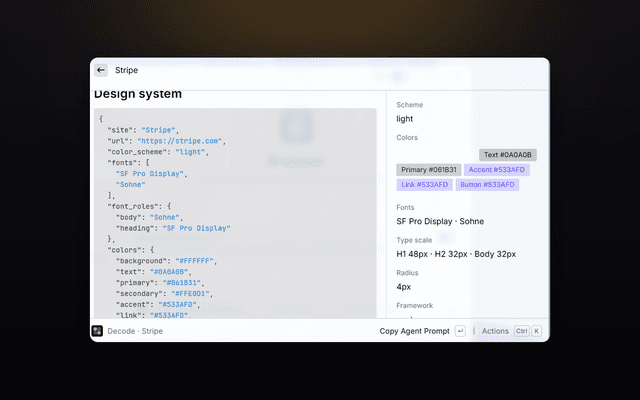
Task: Click the "primary": "#061B31" JSON line
Action: tap(160, 282)
